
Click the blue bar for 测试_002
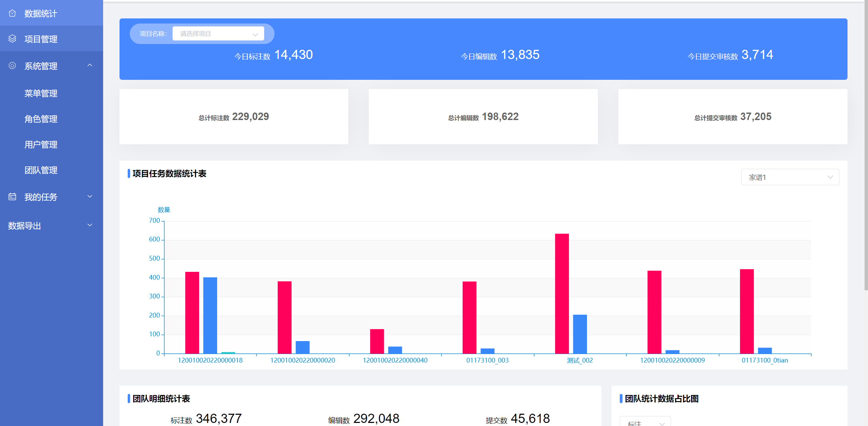[580, 334]
